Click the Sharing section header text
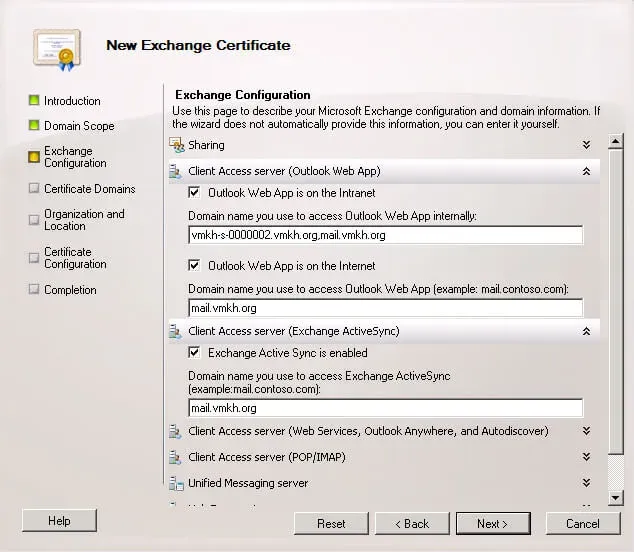The image size is (634, 552). (206, 145)
